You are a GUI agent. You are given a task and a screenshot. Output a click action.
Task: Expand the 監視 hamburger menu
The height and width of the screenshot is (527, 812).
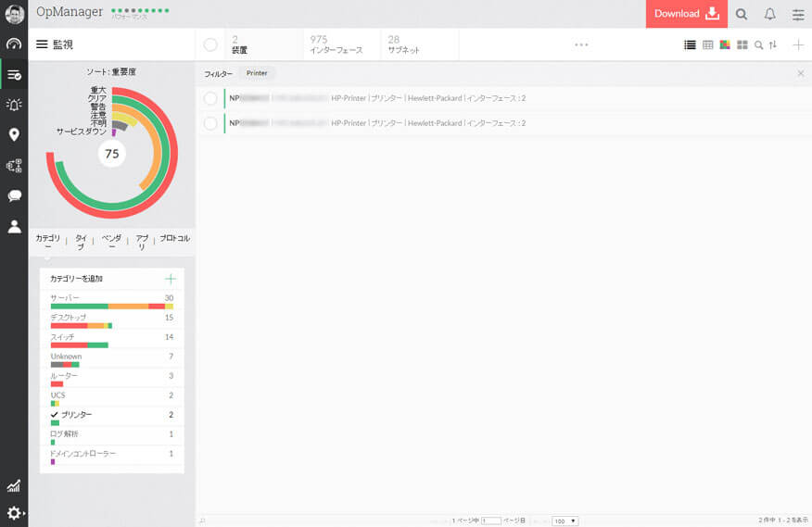pos(42,44)
